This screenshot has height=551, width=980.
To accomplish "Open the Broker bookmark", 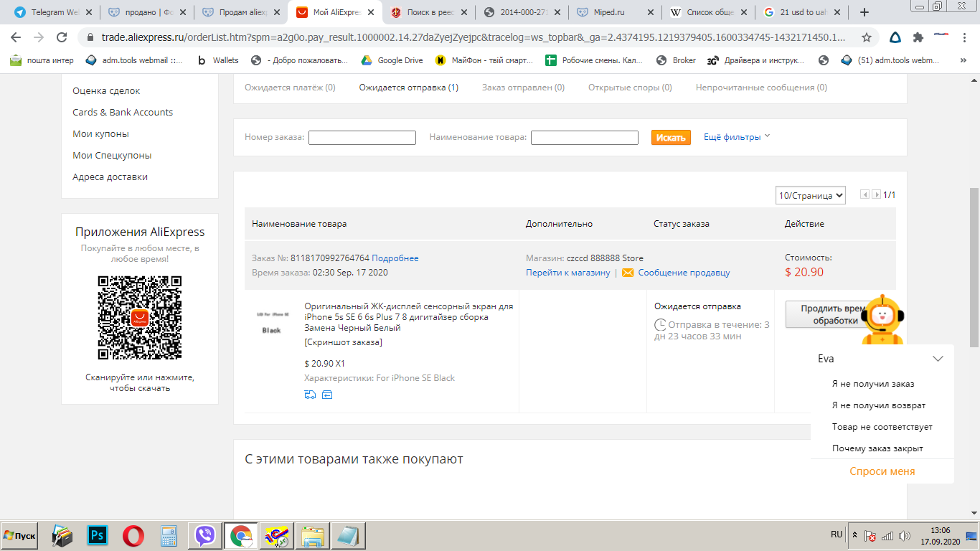I will click(676, 60).
